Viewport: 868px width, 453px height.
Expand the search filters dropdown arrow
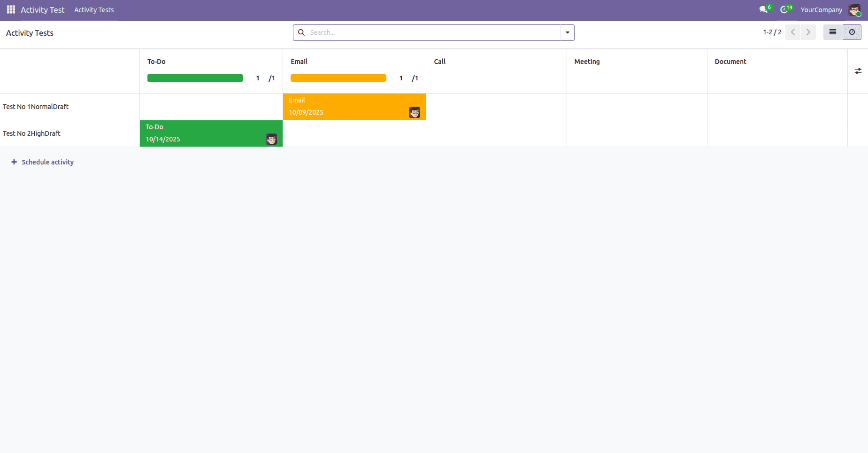coord(568,32)
